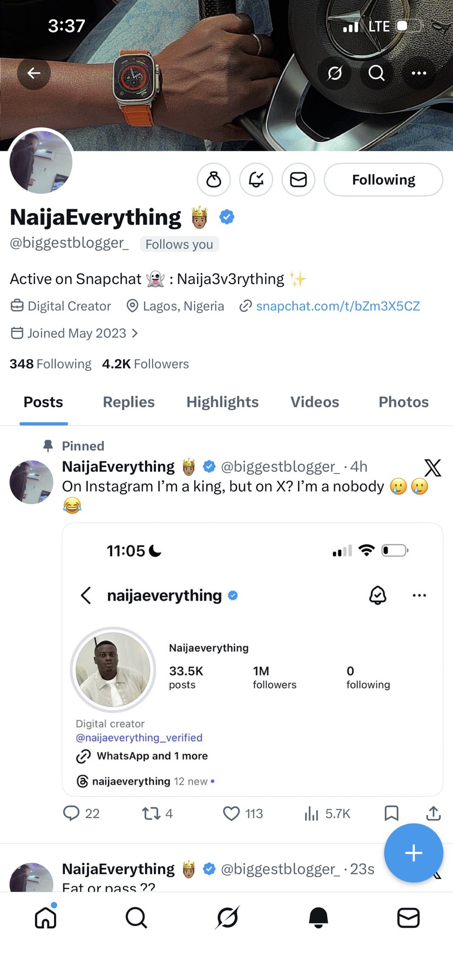View the 4.2K Followers list
This screenshot has height=980, width=453.
click(x=145, y=364)
